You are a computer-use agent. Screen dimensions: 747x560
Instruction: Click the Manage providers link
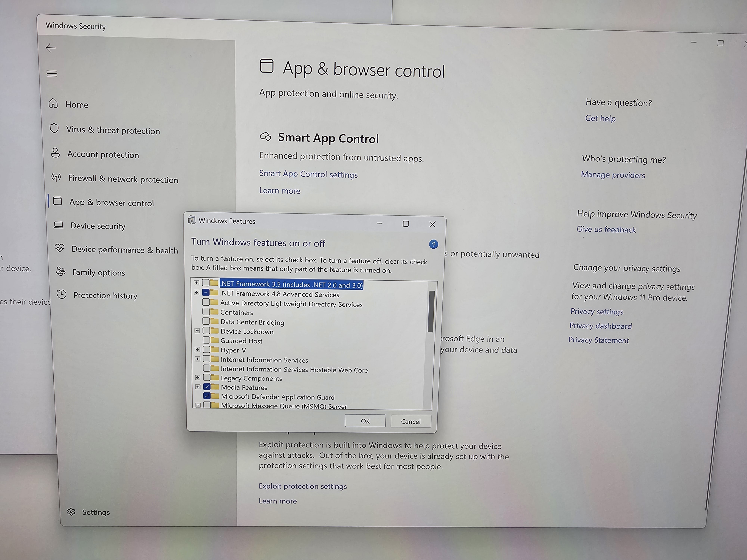(613, 175)
